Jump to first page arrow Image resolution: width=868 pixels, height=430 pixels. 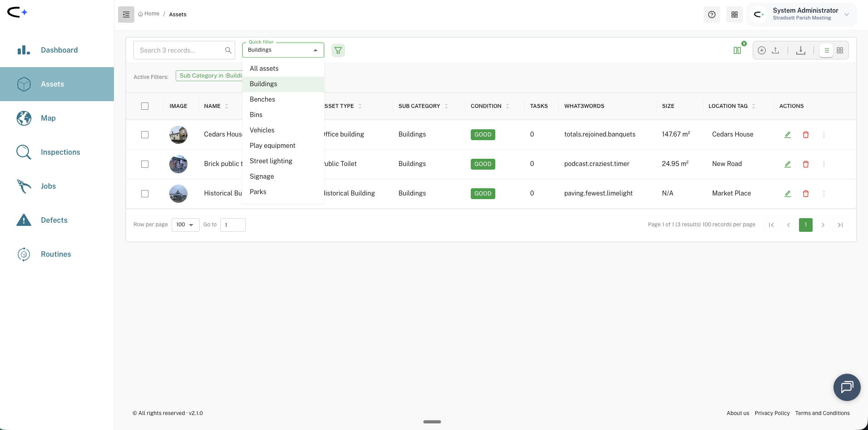(x=771, y=225)
